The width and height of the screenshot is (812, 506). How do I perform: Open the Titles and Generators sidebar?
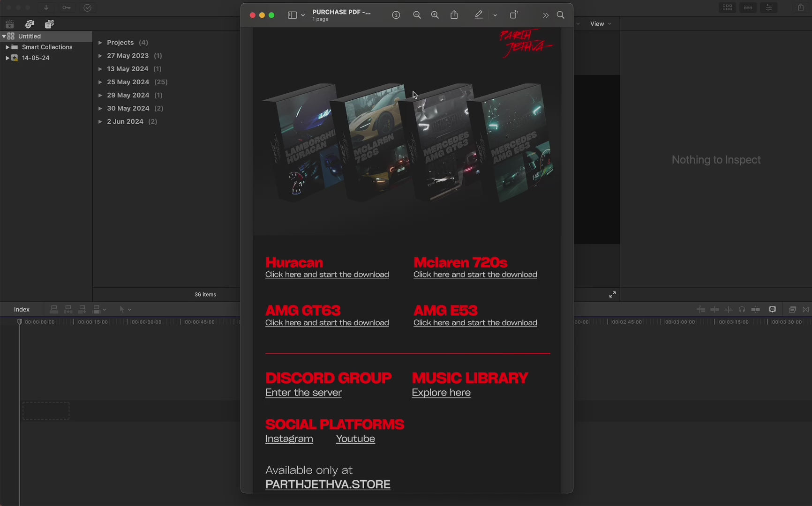tap(49, 24)
